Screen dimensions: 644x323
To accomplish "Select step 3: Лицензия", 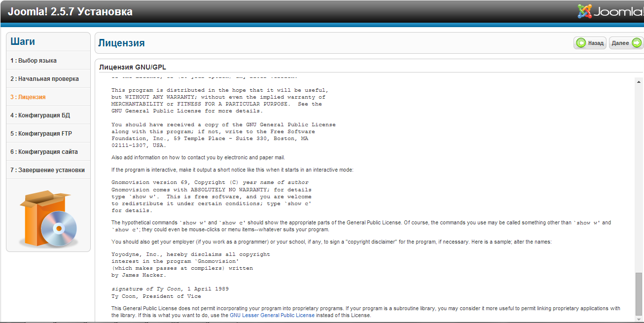I will 48,97.
